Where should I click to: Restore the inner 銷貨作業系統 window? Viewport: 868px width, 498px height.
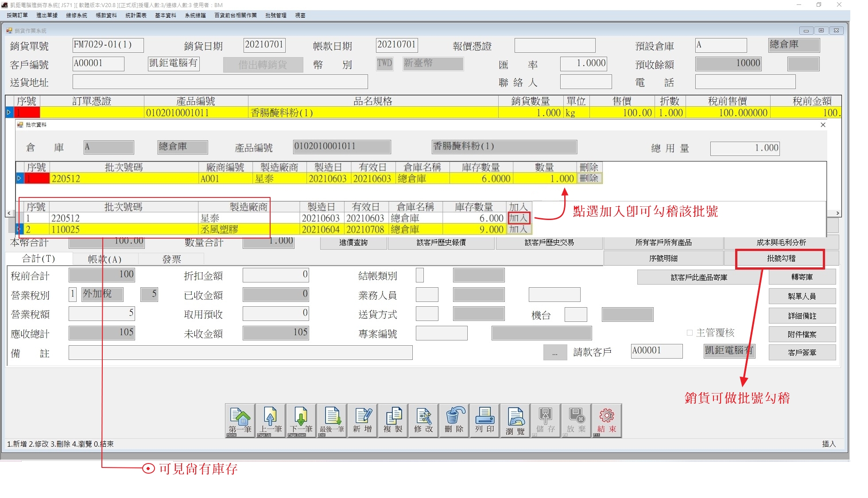(x=821, y=31)
